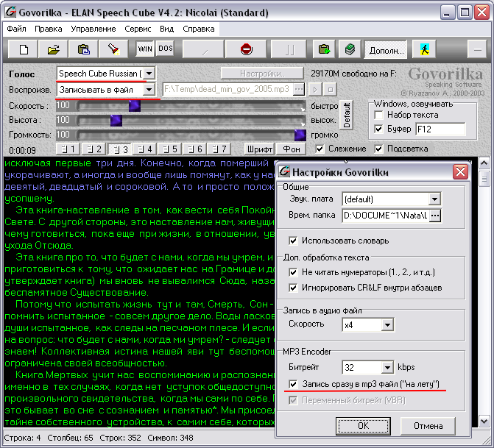Select bookmark 5
This screenshot has height=448, width=494.
point(170,149)
